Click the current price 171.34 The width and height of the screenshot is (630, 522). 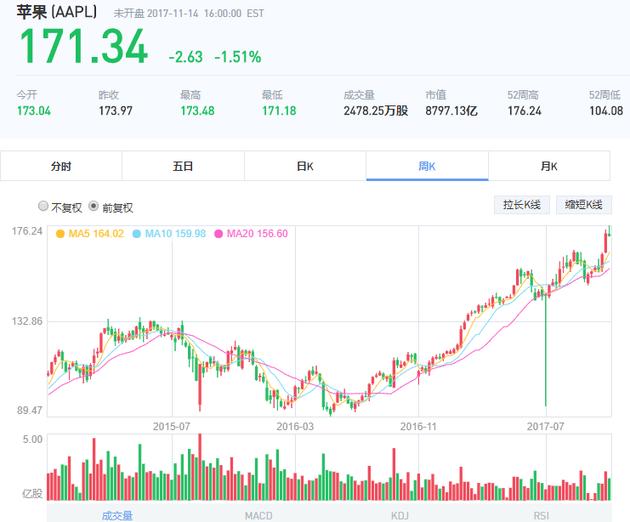(x=84, y=46)
